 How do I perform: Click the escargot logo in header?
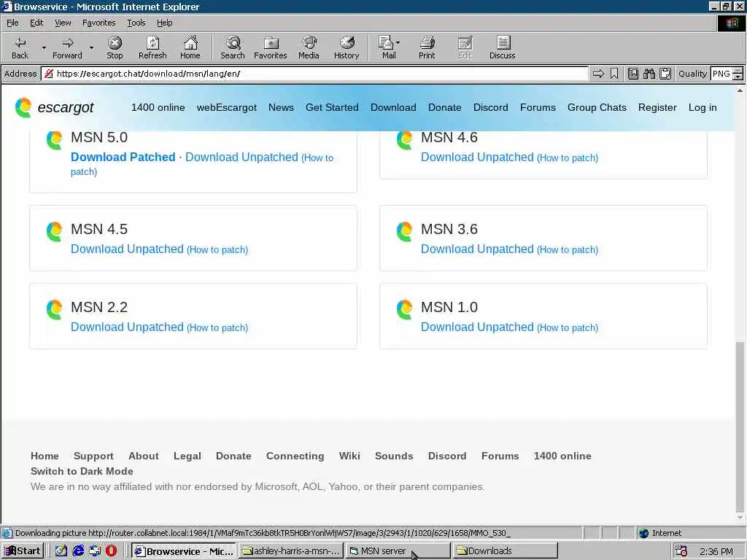click(54, 108)
